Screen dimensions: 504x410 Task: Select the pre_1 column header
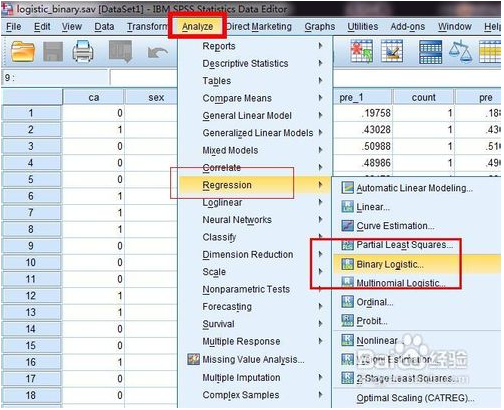click(363, 97)
